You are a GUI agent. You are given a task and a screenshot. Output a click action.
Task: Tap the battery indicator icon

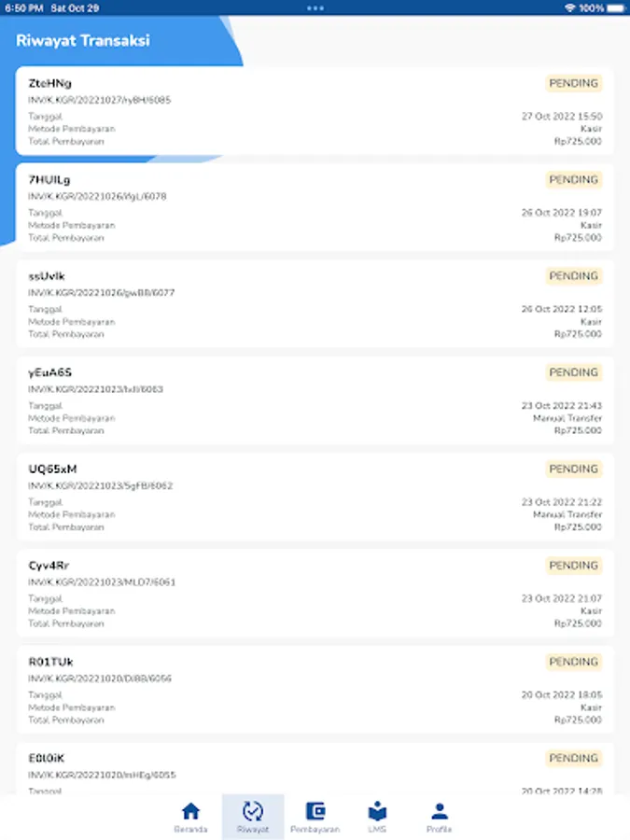point(616,8)
